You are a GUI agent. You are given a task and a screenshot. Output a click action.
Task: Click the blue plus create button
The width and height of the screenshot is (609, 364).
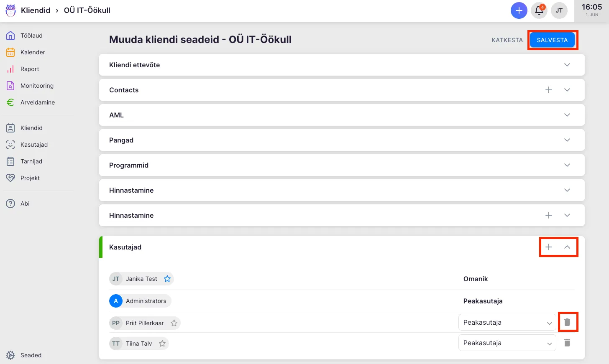(519, 10)
